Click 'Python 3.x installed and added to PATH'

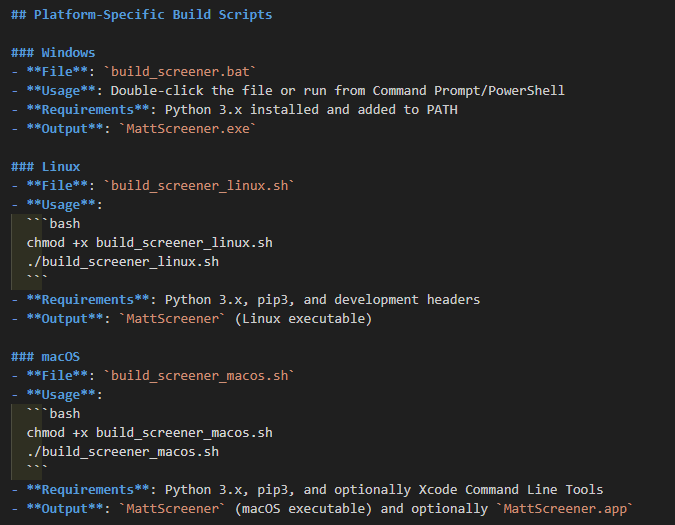coord(311,109)
